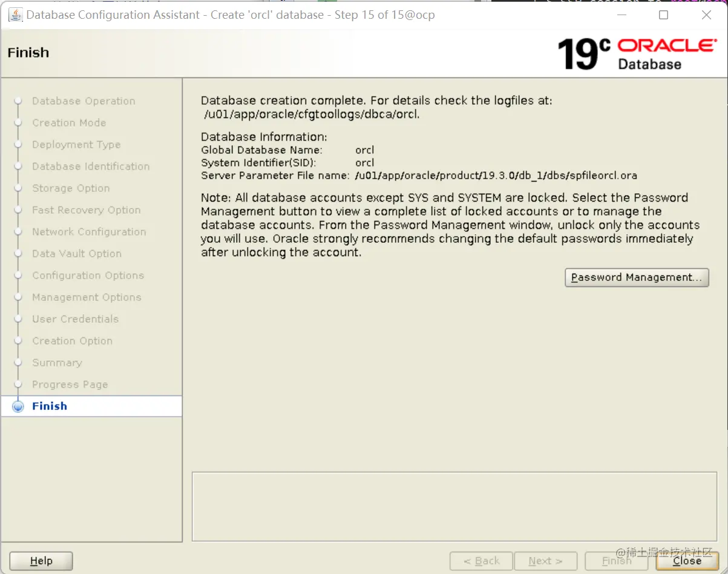728x574 pixels.
Task: Click the empty message area at bottom
Action: click(454, 506)
